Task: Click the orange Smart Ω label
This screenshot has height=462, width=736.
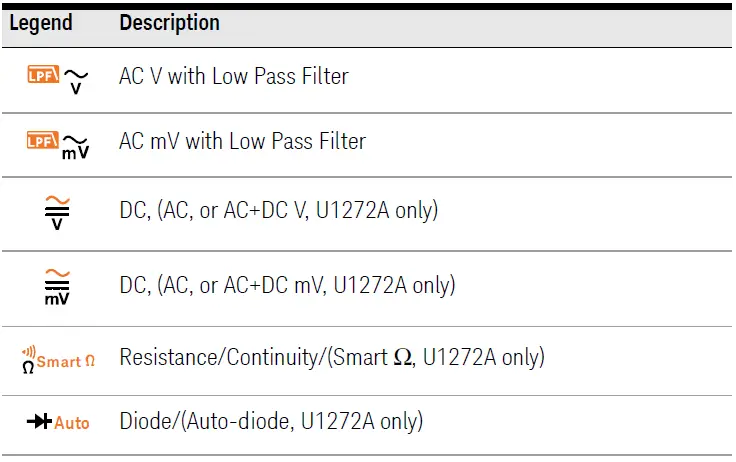Action: (x=67, y=360)
